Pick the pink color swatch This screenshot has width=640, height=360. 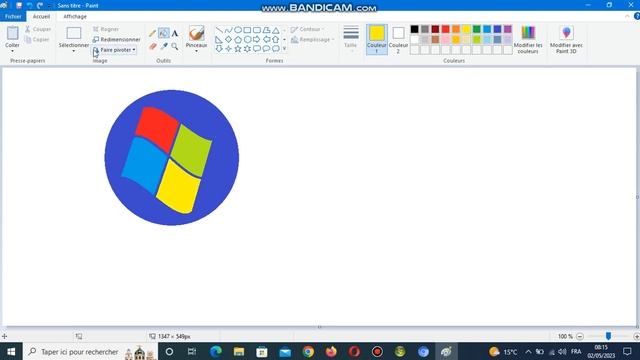(x=446, y=40)
